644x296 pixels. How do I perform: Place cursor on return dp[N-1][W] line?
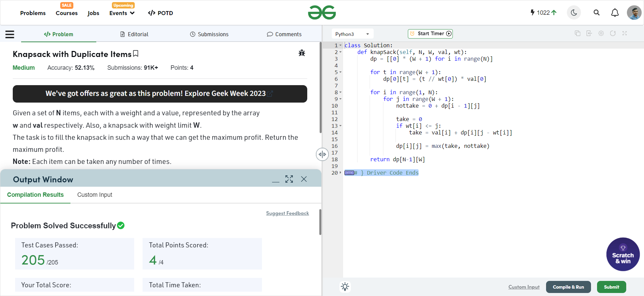pos(397,159)
